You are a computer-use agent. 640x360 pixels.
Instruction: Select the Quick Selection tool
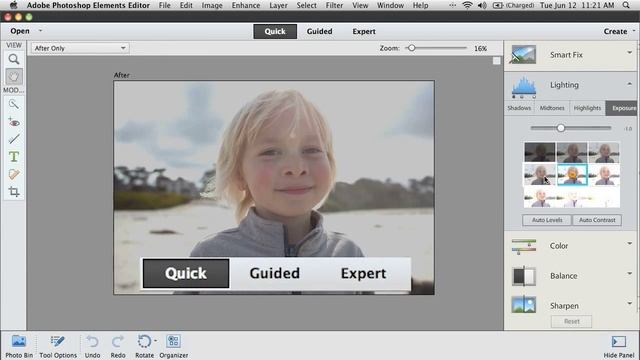[14, 104]
